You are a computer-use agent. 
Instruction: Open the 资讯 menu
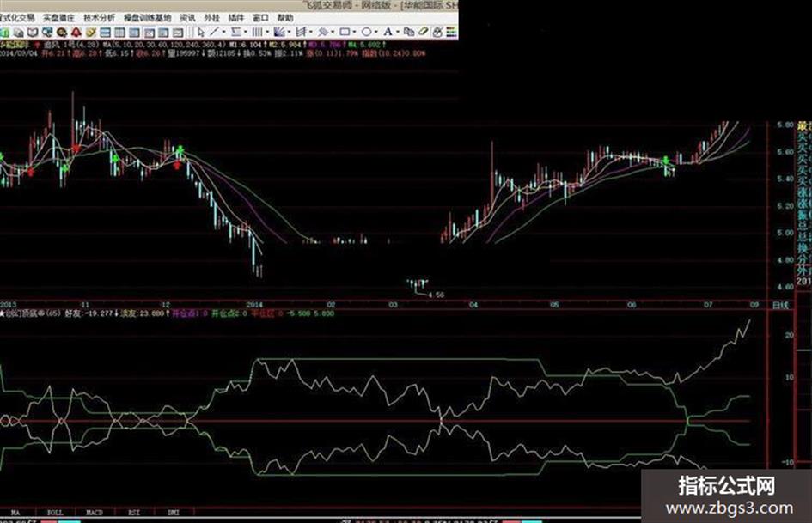187,18
